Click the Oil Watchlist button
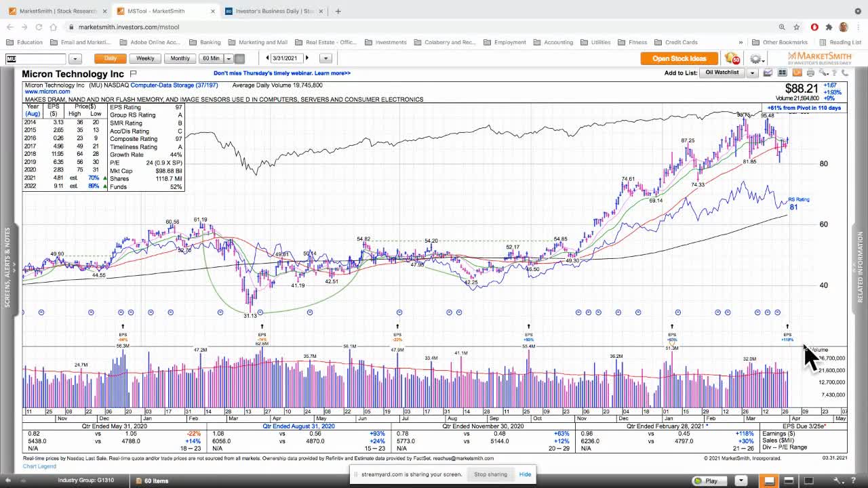868x488 pixels. [x=722, y=73]
